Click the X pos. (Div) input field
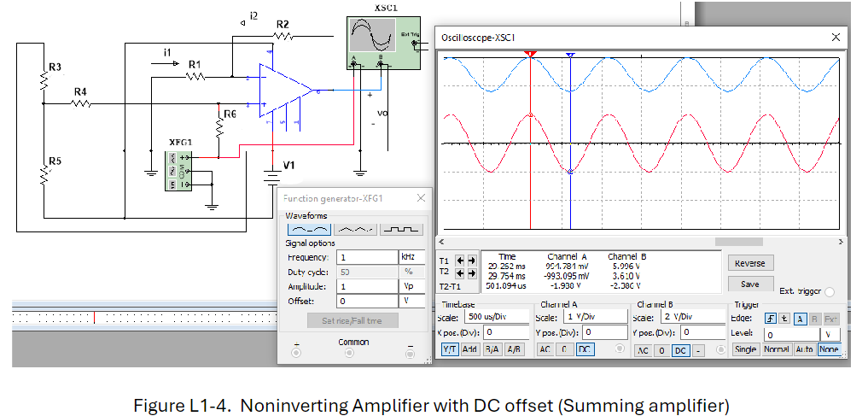Viewport: 868px width, 416px height. 505,332
